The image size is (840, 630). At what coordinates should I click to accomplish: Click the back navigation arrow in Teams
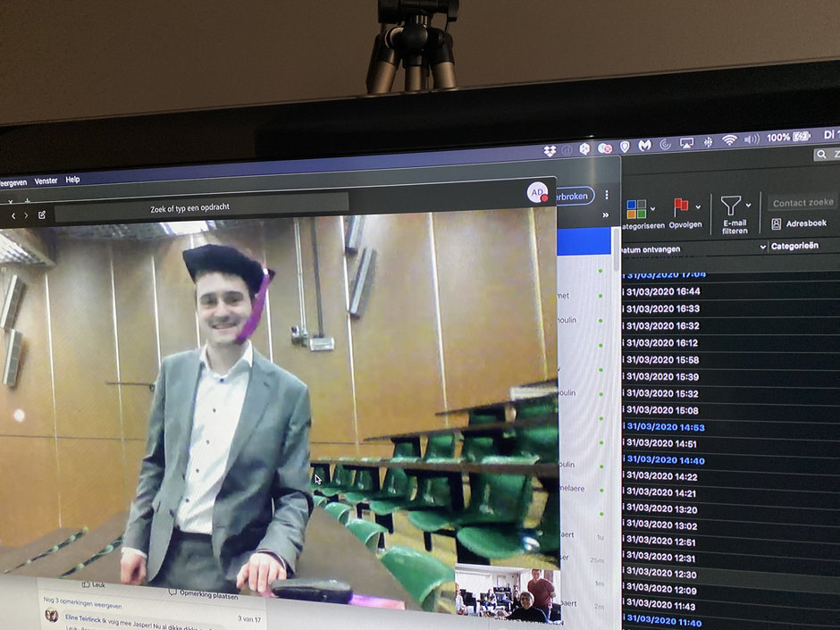(12, 215)
